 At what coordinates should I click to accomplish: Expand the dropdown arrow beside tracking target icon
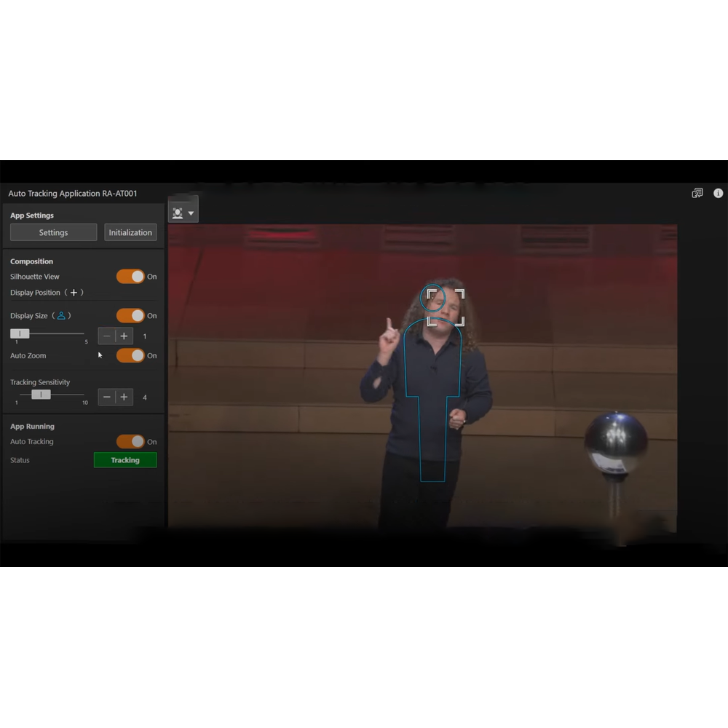click(191, 213)
